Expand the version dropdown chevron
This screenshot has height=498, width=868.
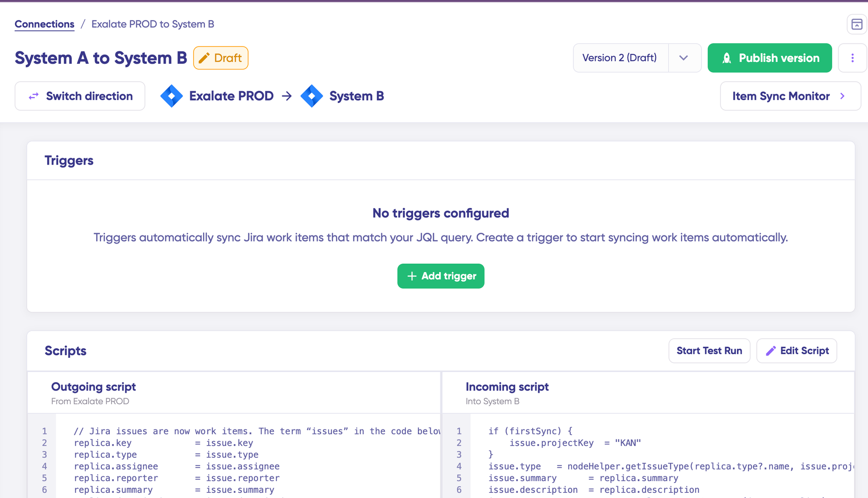coord(684,58)
